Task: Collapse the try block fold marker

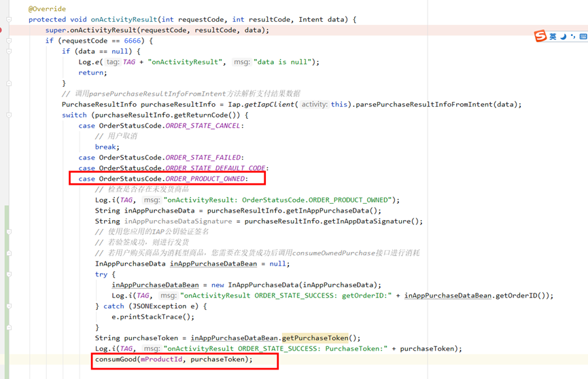Action: [x=9, y=274]
